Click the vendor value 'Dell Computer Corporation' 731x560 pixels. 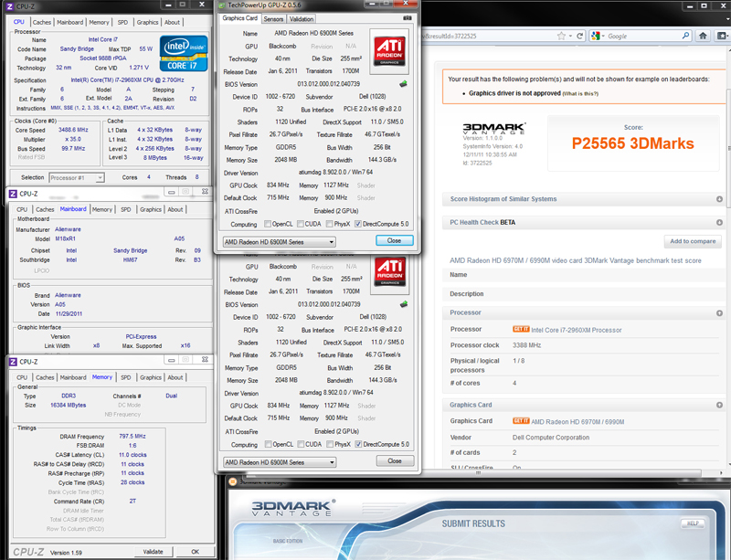point(551,438)
